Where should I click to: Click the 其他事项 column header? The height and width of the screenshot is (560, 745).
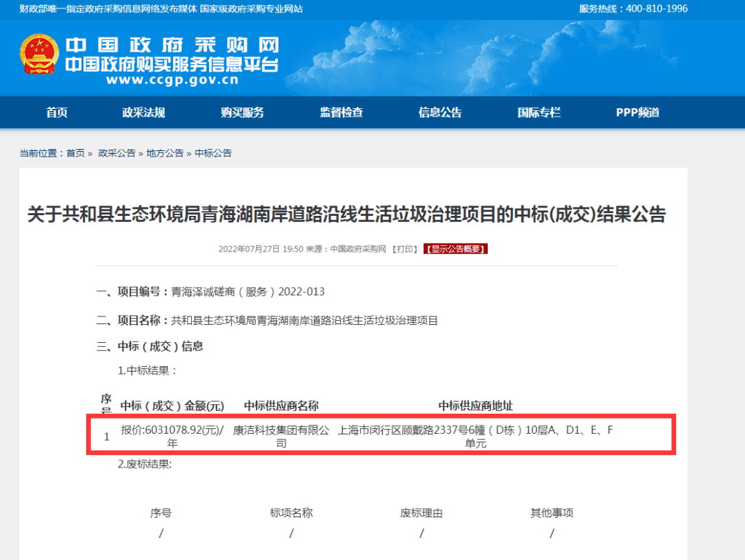click(x=552, y=513)
